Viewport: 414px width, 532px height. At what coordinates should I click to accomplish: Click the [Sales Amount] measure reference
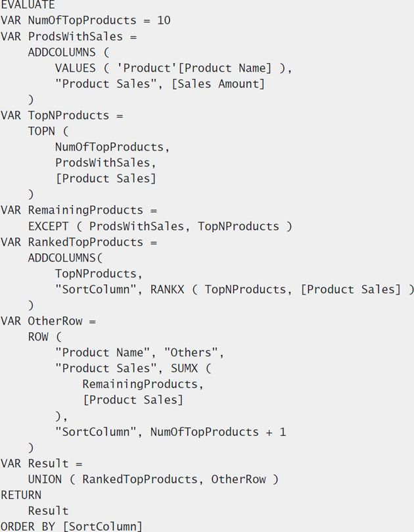click(218, 84)
